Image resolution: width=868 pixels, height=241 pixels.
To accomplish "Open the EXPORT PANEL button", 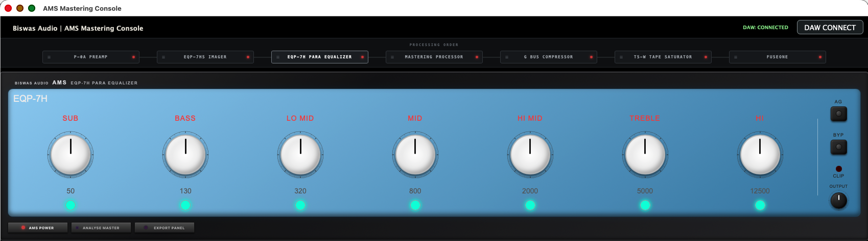I will tap(165, 228).
